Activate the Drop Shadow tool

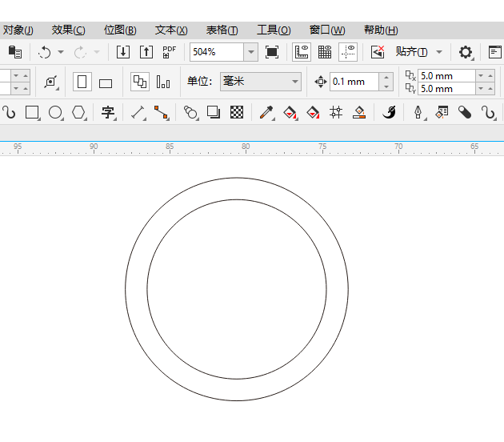click(x=214, y=112)
